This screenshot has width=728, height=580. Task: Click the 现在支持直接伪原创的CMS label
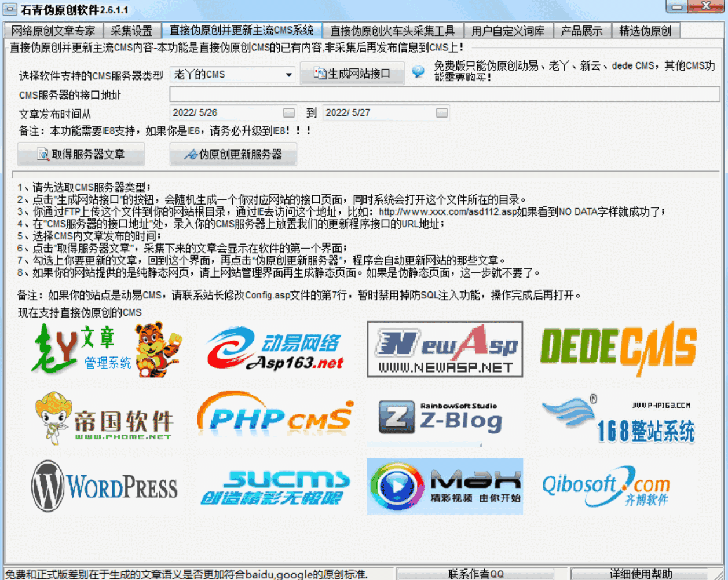[x=80, y=312]
